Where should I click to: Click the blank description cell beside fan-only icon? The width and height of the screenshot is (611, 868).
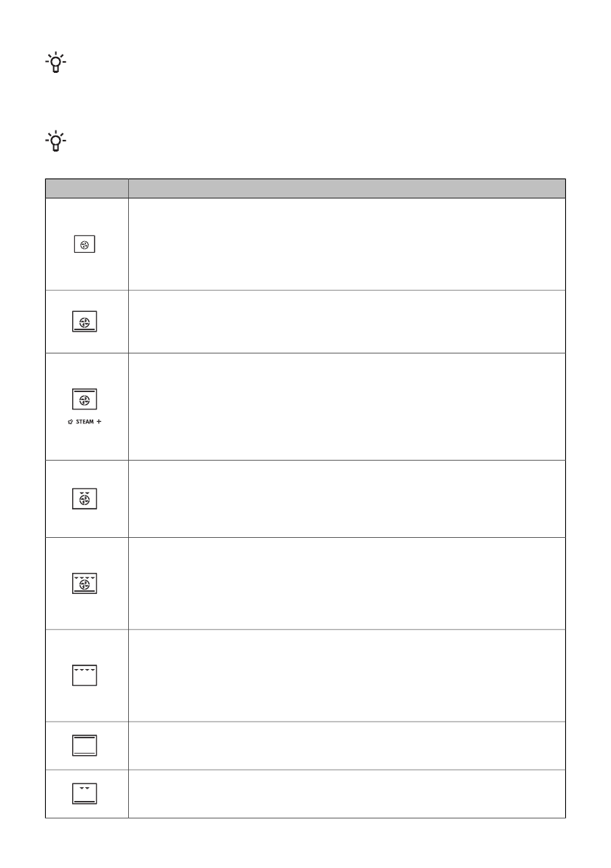point(347,245)
